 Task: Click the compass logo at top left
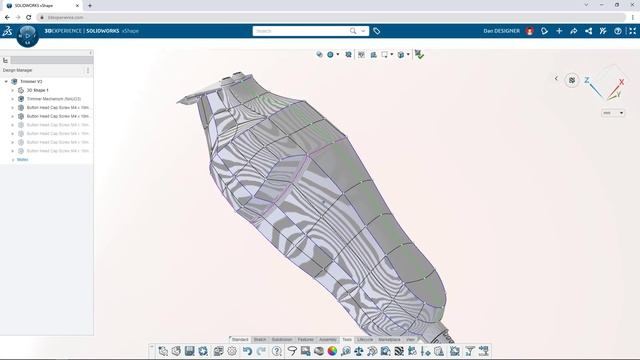pos(27,36)
